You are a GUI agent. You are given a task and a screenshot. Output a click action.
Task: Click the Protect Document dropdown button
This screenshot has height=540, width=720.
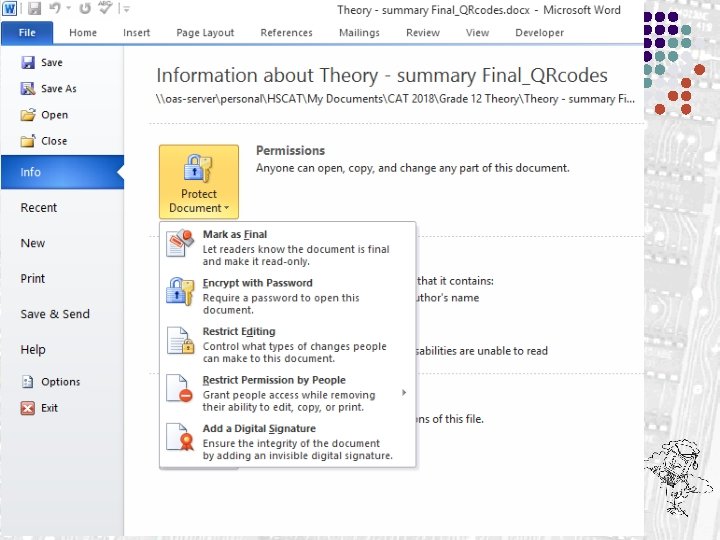point(199,182)
